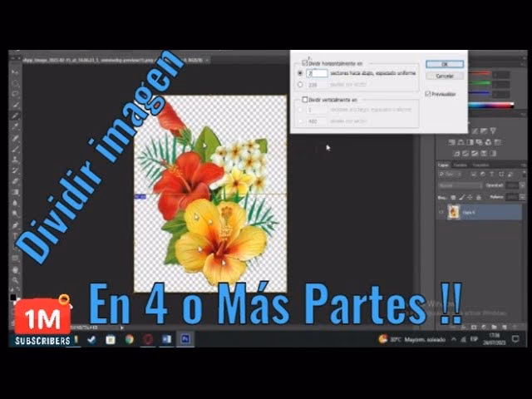This screenshot has width=532, height=399.
Task: Select the uniform spacing sectors radio button
Action: [300, 73]
